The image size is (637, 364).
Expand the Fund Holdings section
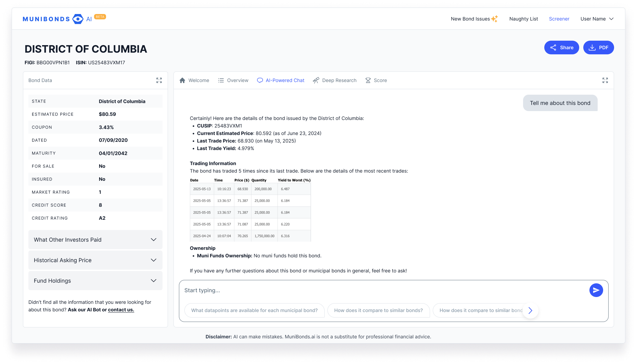coord(95,281)
